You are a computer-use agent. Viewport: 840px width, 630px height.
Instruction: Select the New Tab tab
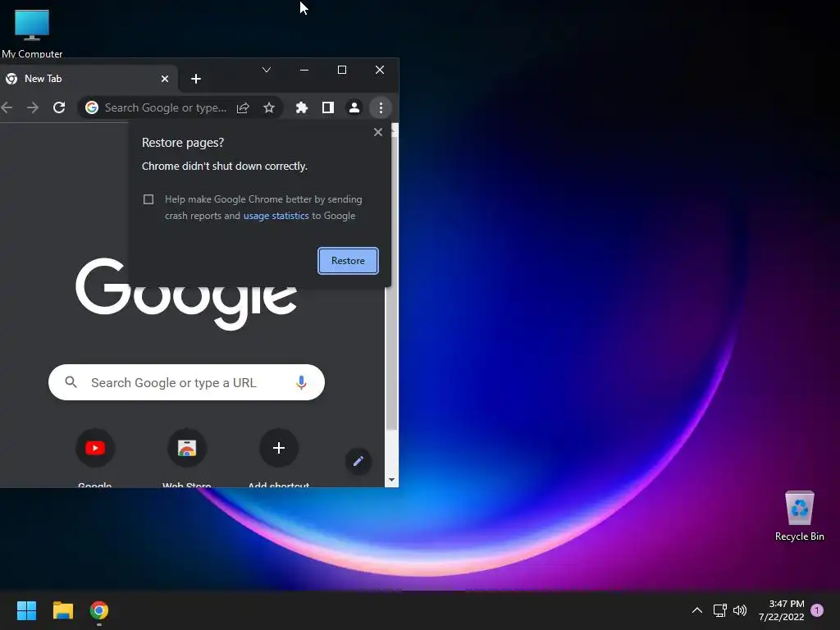(89, 79)
